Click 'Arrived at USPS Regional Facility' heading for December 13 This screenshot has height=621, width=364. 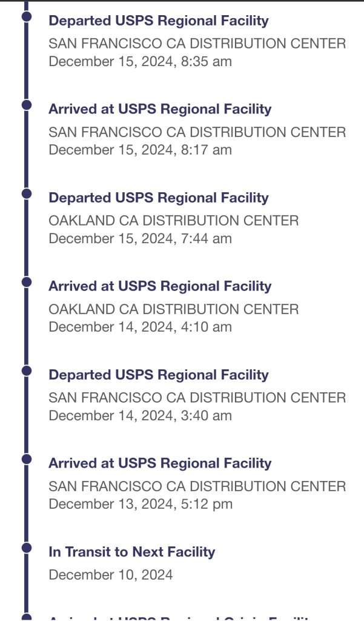[160, 463]
